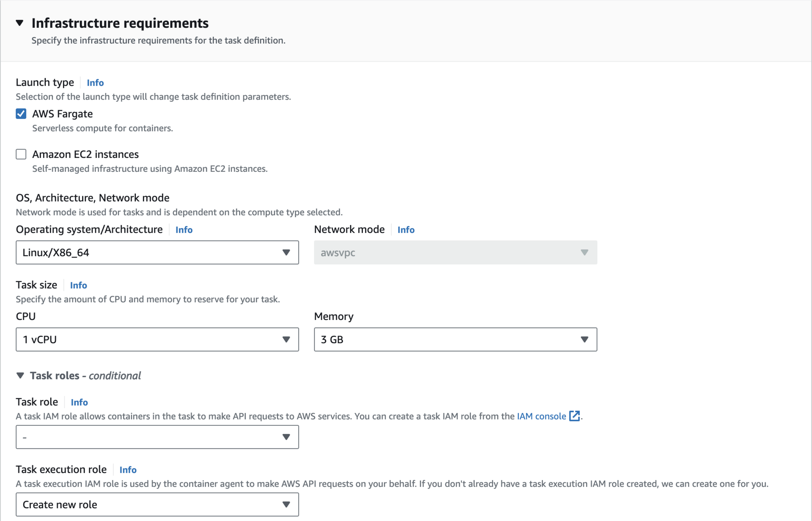Click the dropdown arrow in Operating system/Architecture
812x521 pixels.
tap(286, 252)
